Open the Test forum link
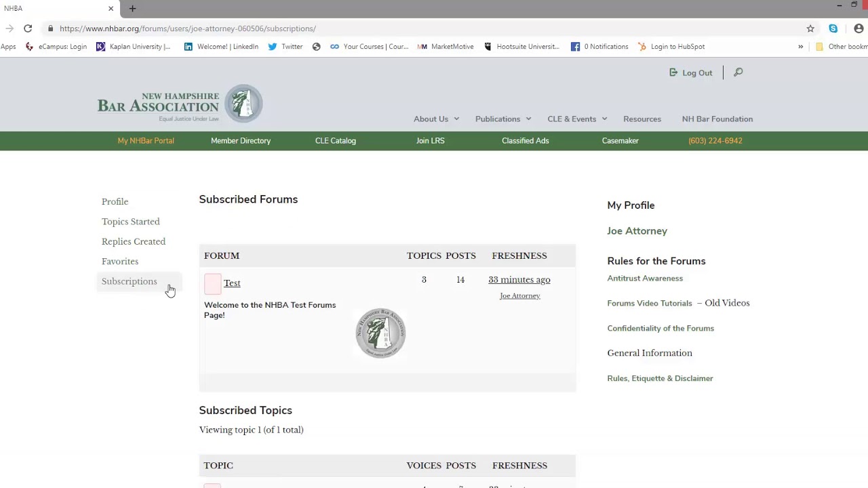Viewport: 868px width, 488px height. coord(232,283)
